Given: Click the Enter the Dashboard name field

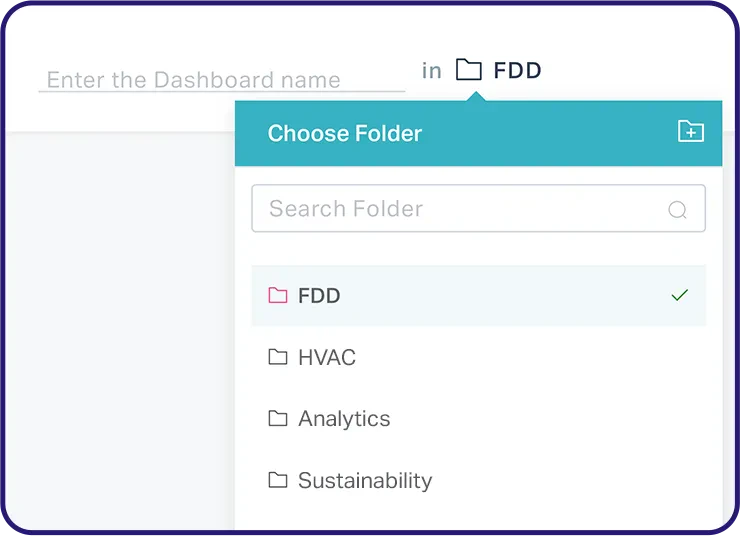Looking at the screenshot, I should click(x=220, y=79).
